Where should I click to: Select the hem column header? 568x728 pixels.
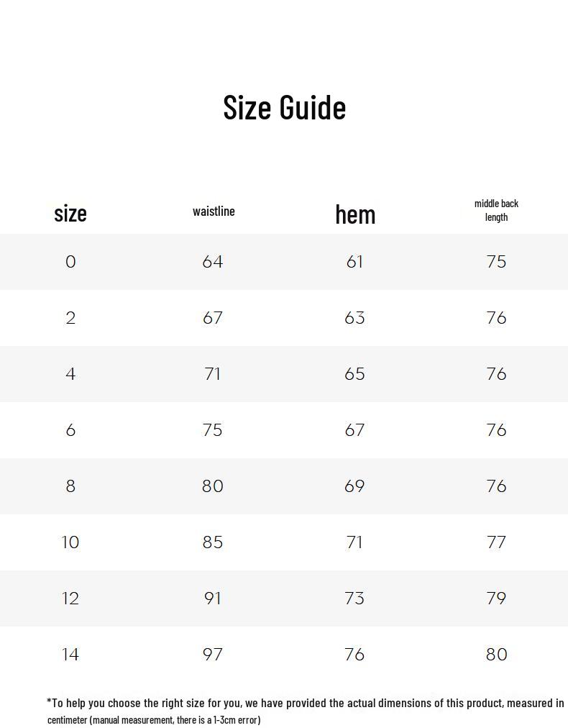click(355, 214)
